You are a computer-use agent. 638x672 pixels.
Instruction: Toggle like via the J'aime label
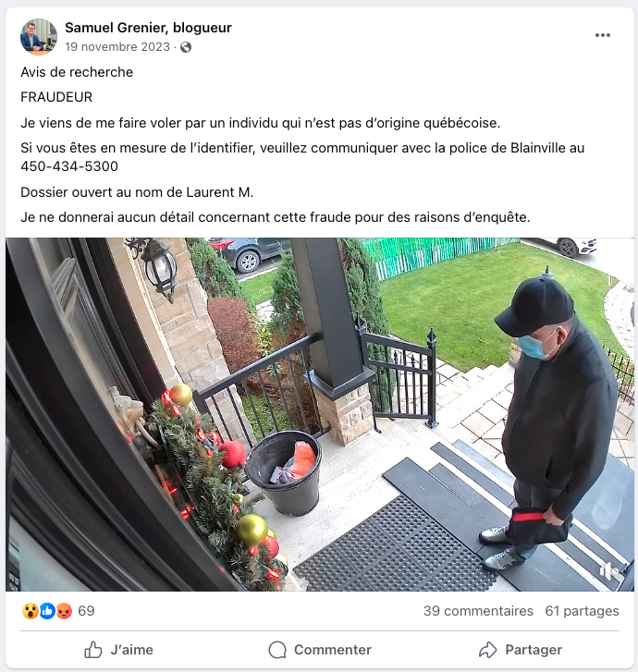(x=131, y=650)
